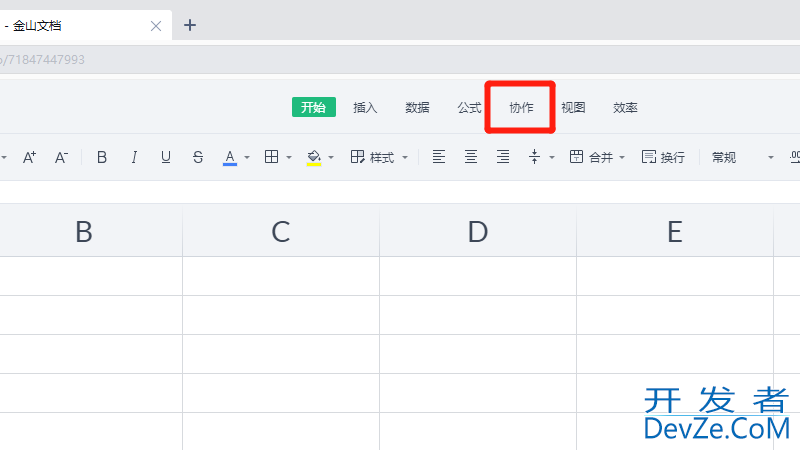Switch to 效率 tab
Image resolution: width=800 pixels, height=450 pixels.
coord(626,108)
